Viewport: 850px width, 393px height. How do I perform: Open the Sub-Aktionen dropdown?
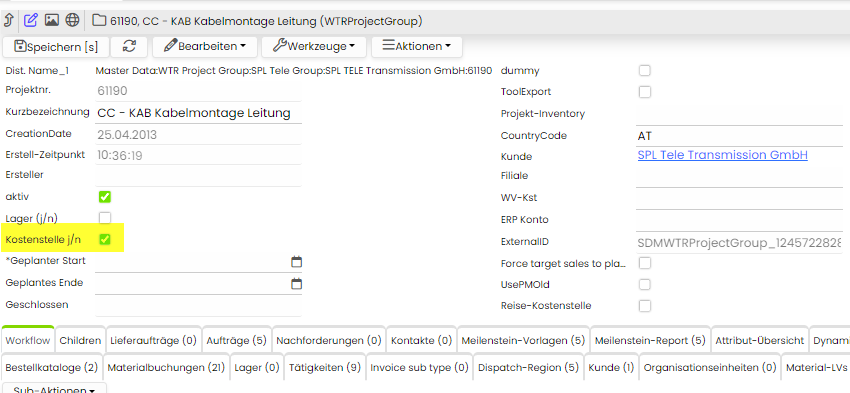(54, 389)
